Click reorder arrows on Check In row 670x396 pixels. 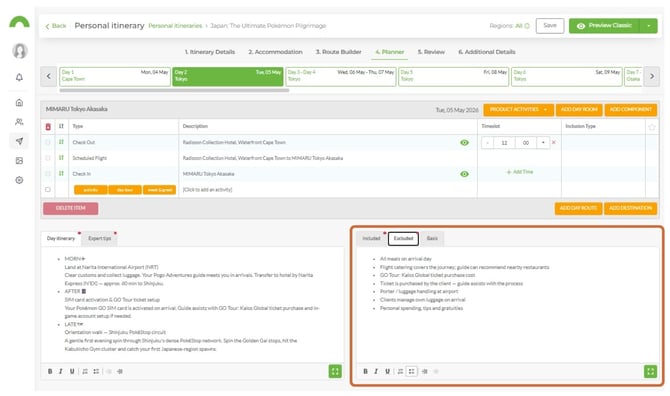pos(61,173)
